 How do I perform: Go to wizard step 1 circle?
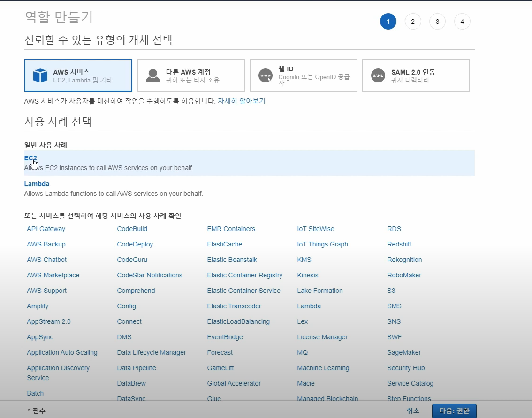click(x=388, y=22)
